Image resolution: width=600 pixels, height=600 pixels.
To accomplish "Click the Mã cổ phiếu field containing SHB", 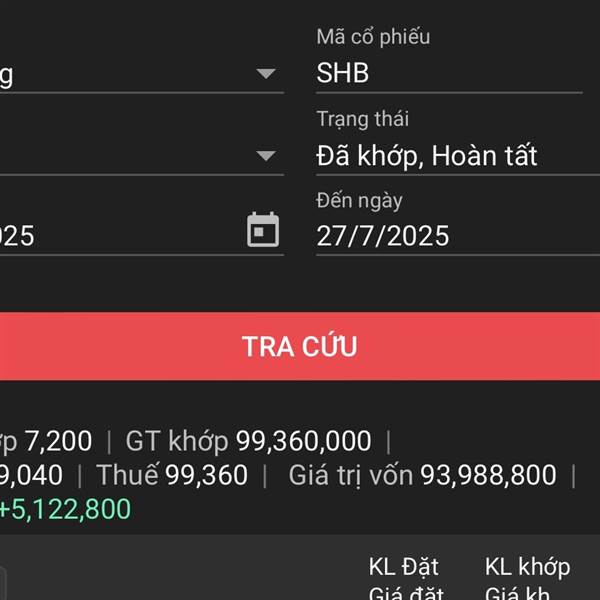I will tap(449, 73).
